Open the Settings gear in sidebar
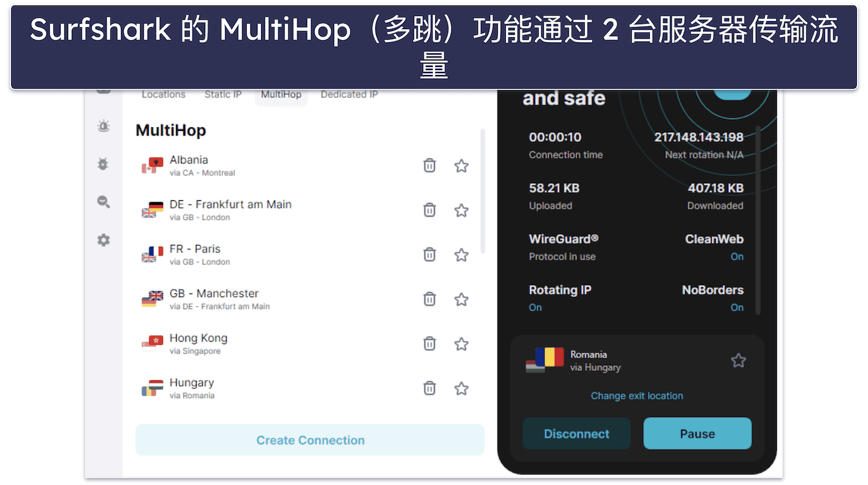This screenshot has height=485, width=868. pyautogui.click(x=104, y=240)
